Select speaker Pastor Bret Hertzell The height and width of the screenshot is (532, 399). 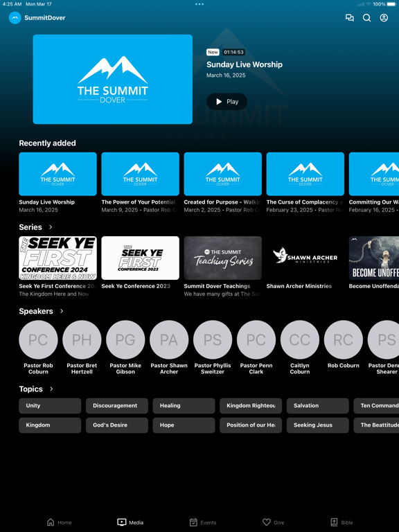click(82, 347)
